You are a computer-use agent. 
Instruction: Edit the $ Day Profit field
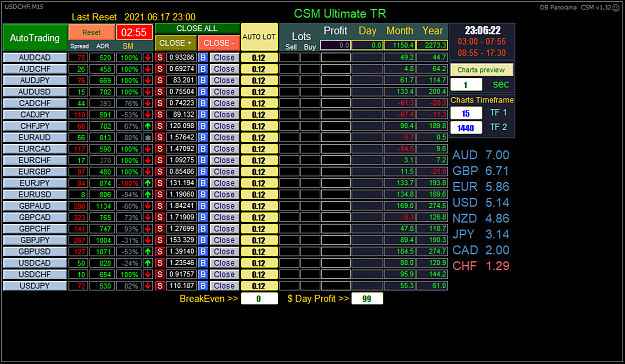[x=367, y=299]
